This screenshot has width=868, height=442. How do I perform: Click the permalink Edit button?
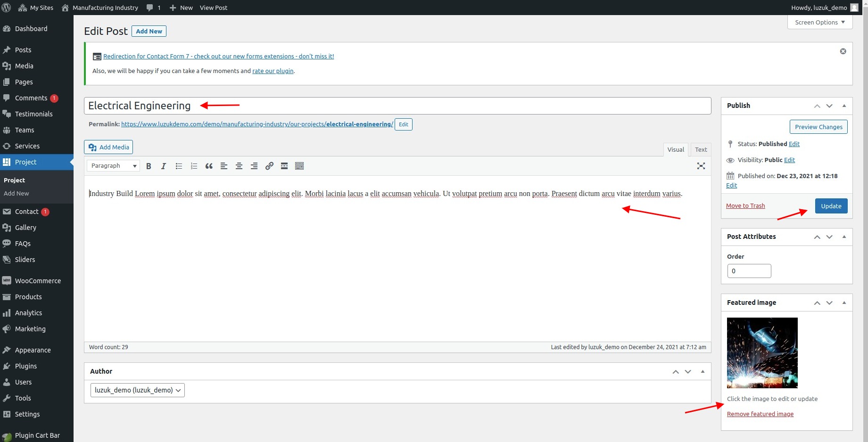tap(404, 124)
